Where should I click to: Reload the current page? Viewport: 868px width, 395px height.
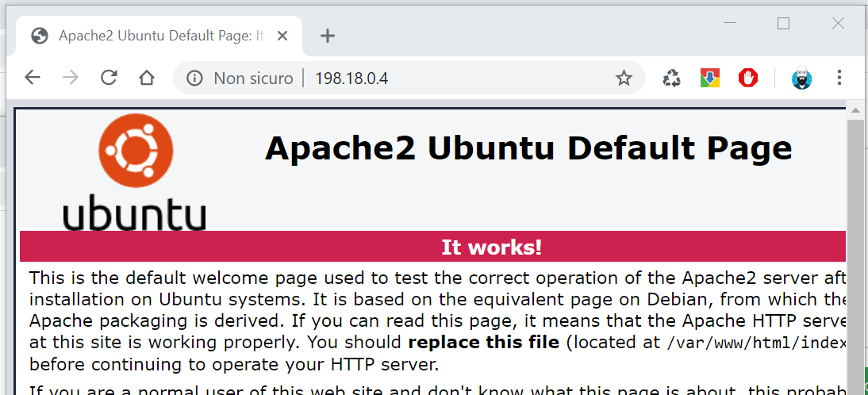click(109, 78)
